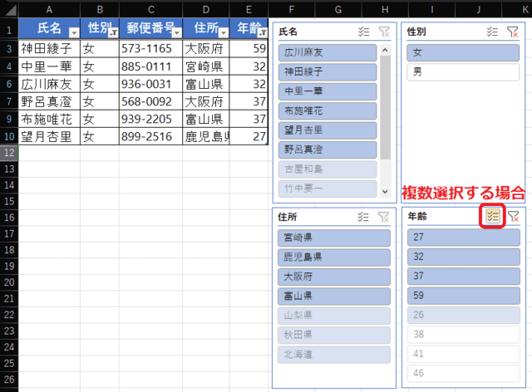Screen dimensions: 532x392
Task: Select 男 in 性別 slicer
Action: (462, 72)
